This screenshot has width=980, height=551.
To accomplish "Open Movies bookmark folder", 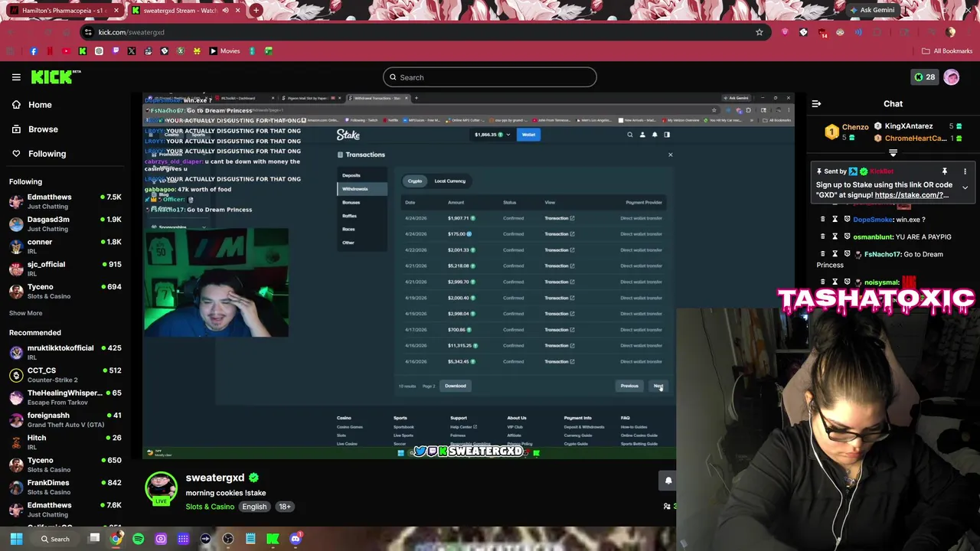I will pos(225,51).
